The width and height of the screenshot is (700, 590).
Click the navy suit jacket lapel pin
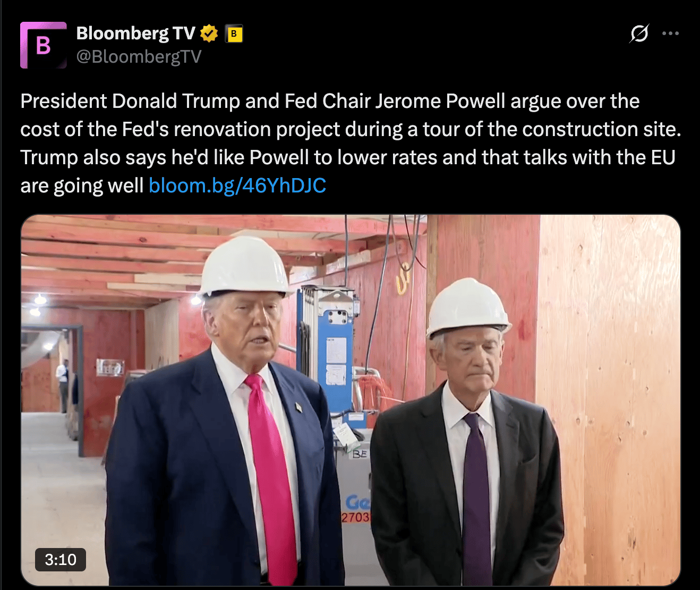pyautogui.click(x=298, y=408)
